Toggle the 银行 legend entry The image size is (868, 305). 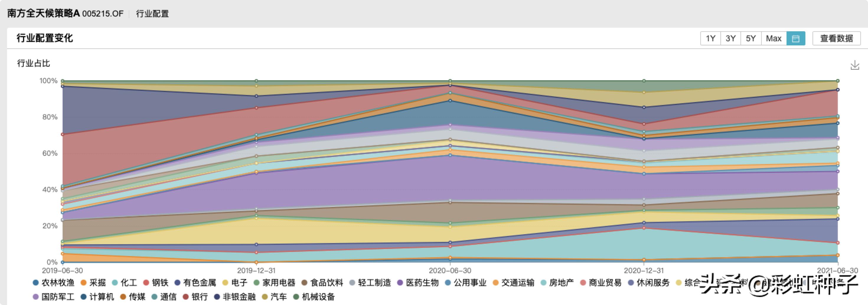pos(195,297)
